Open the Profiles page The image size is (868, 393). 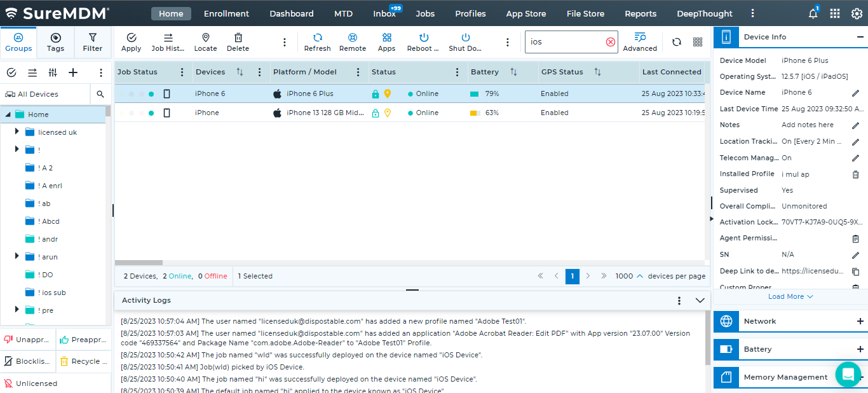(x=471, y=13)
